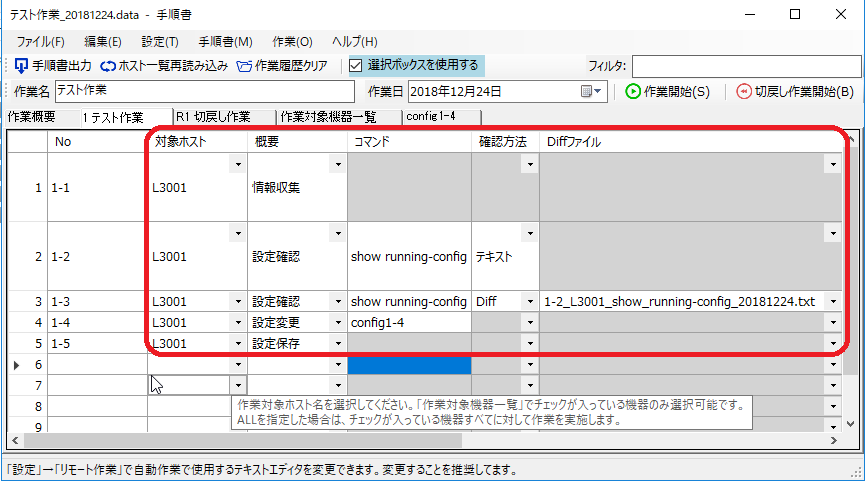Image resolution: width=865 pixels, height=482 pixels.
Task: Click the 作業履歴クリア folder icon
Action: (245, 66)
